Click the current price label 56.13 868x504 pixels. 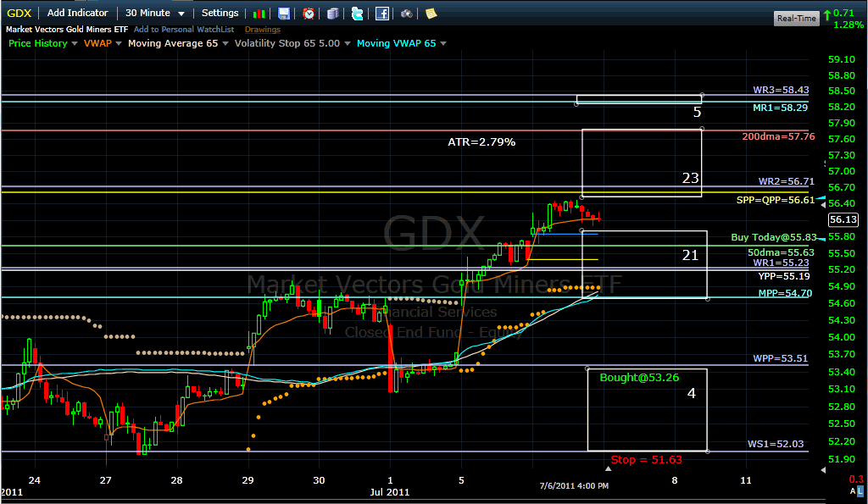[x=843, y=219]
